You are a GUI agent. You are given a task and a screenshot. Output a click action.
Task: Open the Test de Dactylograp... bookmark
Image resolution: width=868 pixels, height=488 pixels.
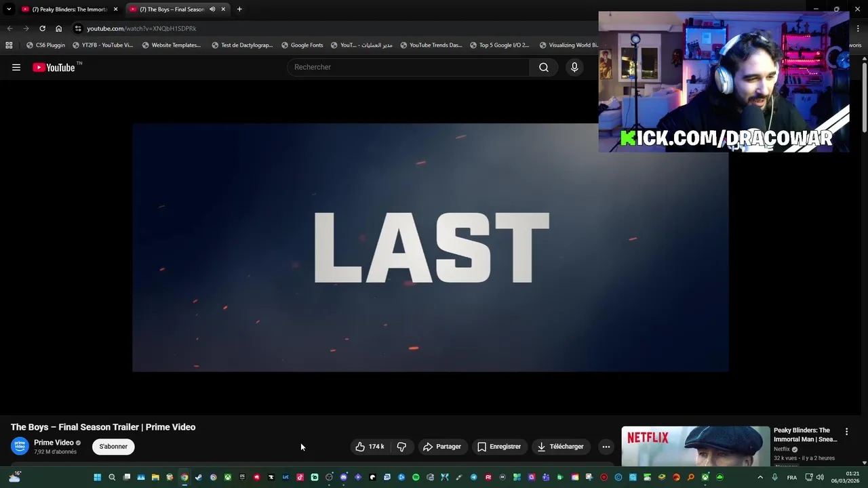(242, 45)
